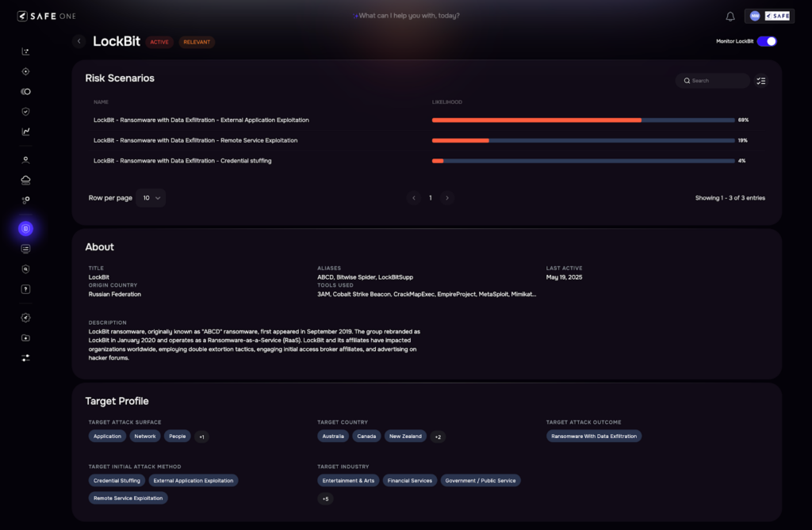
Task: Click the 69% likelihood bar
Action: (x=583, y=120)
